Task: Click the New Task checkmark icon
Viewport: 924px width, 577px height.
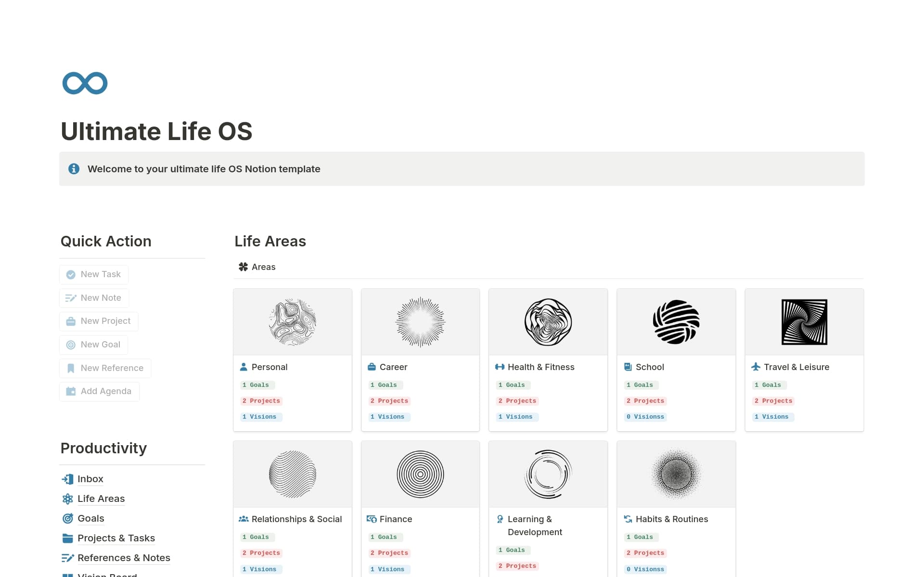Action: [71, 275]
